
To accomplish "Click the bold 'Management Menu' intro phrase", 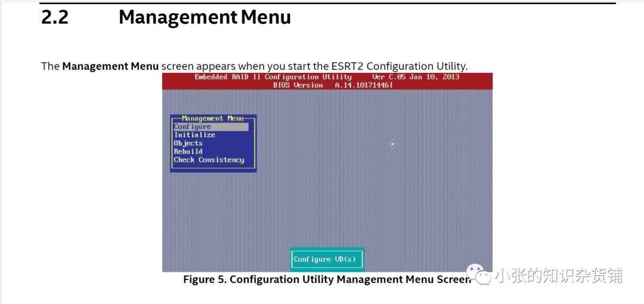I will (110, 66).
